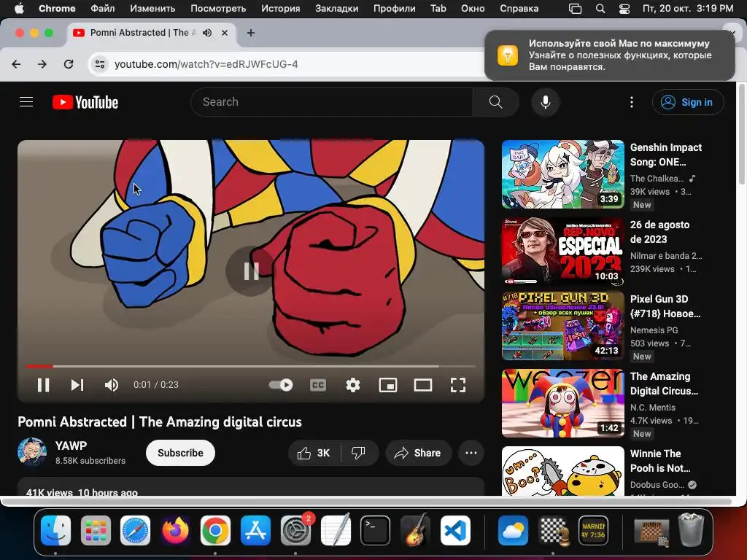Open Genshin Impact Song thumbnail

(562, 174)
